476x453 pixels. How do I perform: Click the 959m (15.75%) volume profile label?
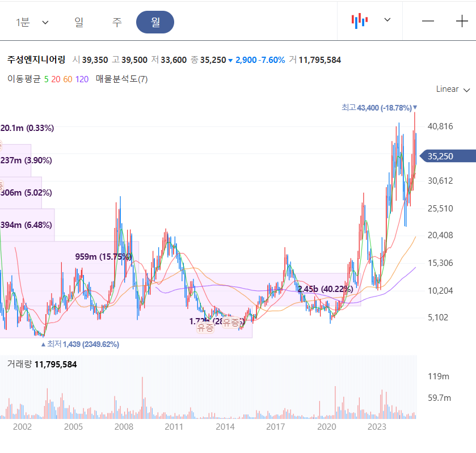coord(103,257)
